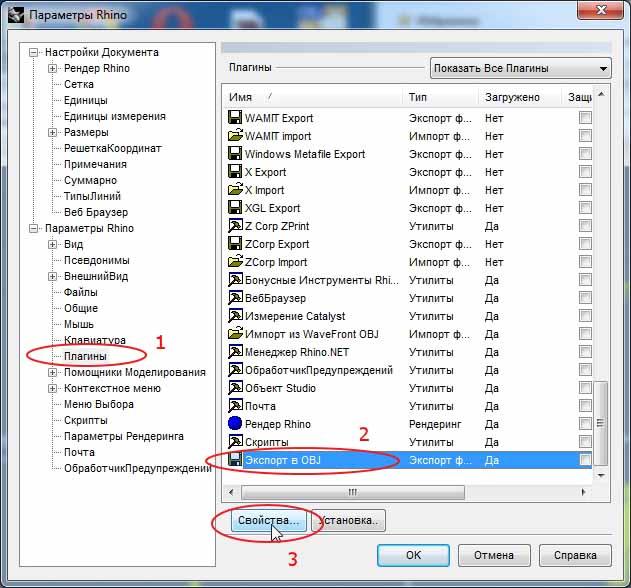Tick the protection checkbox for Z Corp ZPrint
631x588 pixels.
[585, 225]
